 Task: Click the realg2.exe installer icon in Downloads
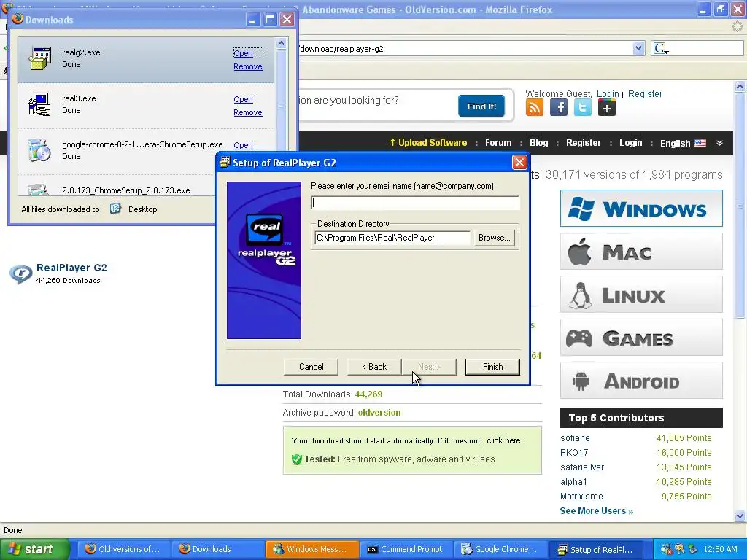click(x=40, y=58)
